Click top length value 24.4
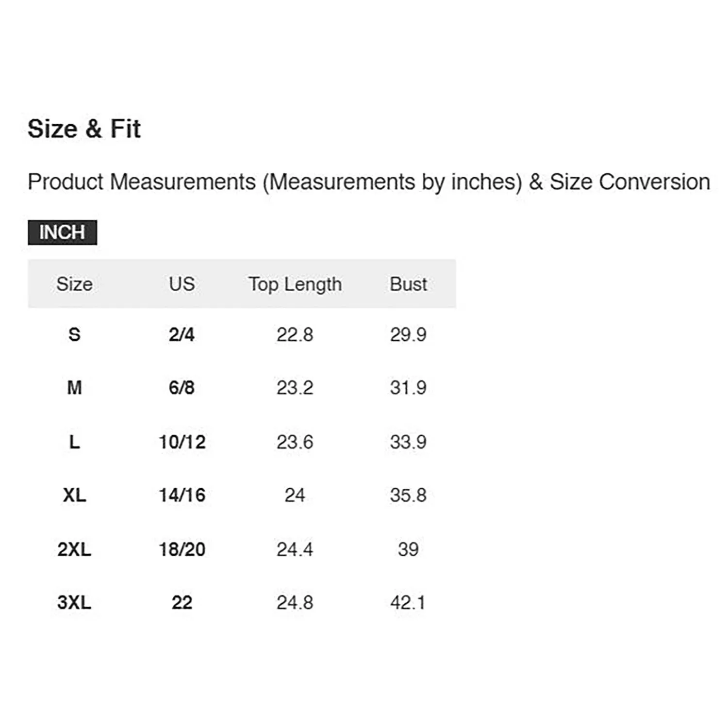Viewport: 728px width, 728px height. [x=295, y=549]
